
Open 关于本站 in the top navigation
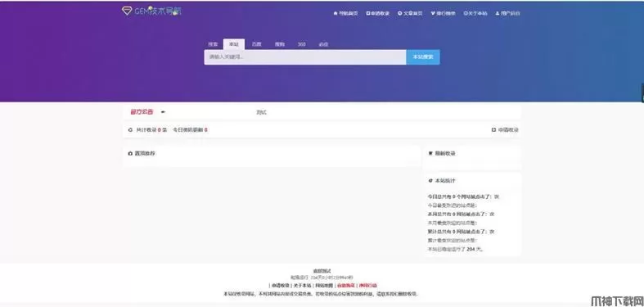coord(475,13)
